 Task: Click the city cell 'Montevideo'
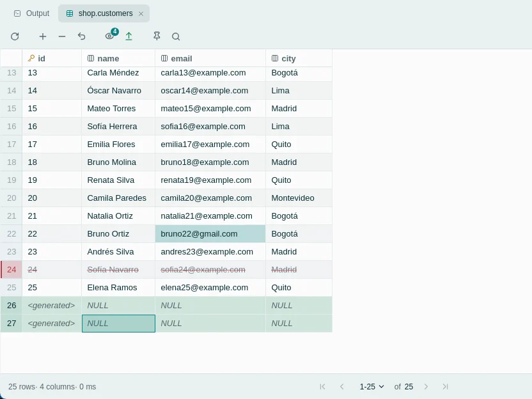tap(299, 198)
